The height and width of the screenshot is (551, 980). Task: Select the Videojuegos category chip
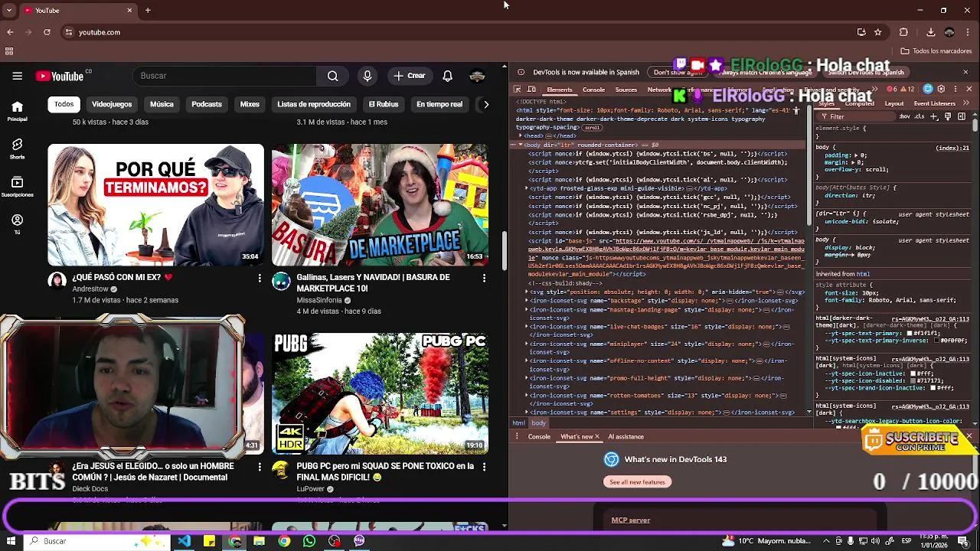pyautogui.click(x=112, y=104)
